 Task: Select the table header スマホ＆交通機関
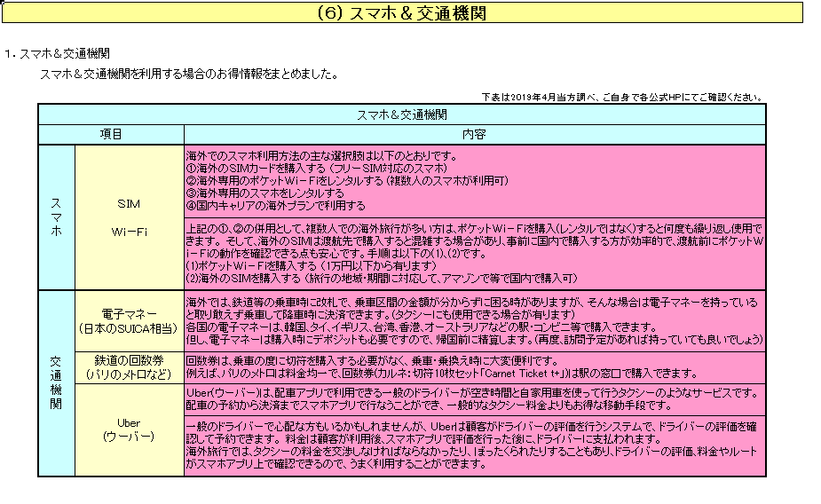coord(402,114)
